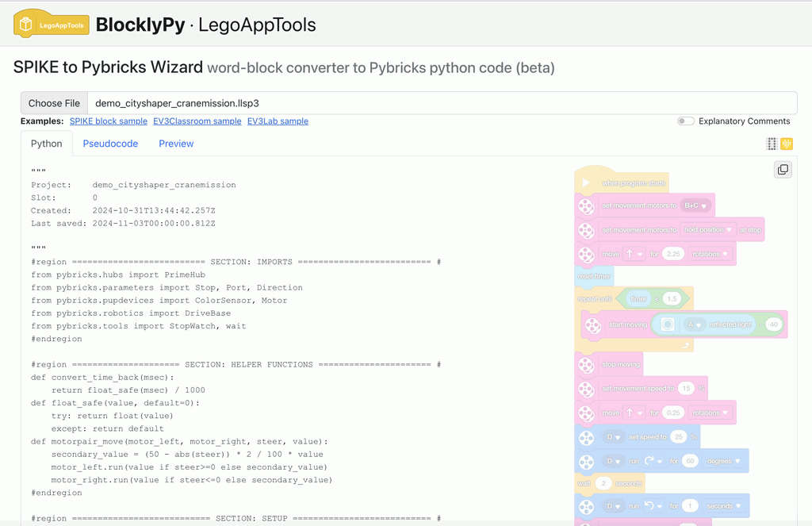Screen dimensions: 812x526
Task: Open the B+C movement motors dropdown
Action: pyautogui.click(x=695, y=205)
